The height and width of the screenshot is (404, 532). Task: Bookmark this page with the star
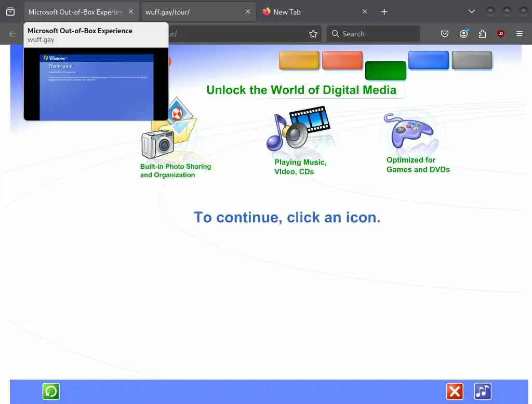pos(313,34)
